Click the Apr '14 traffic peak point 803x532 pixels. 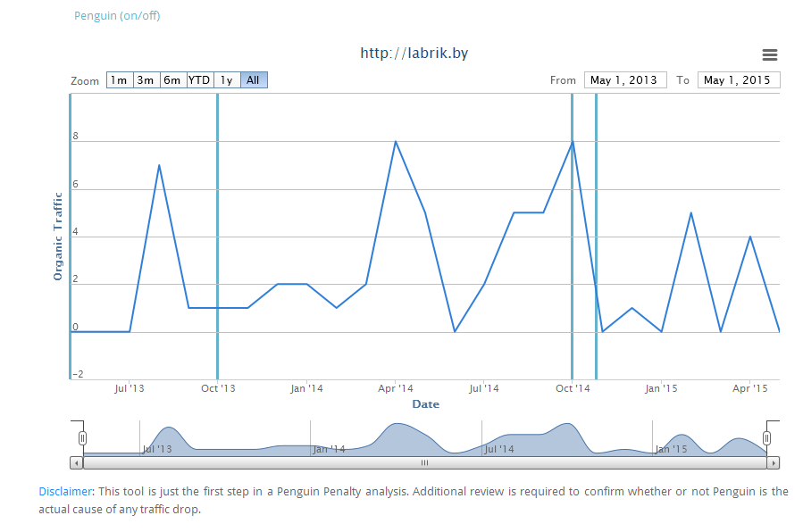coord(396,141)
